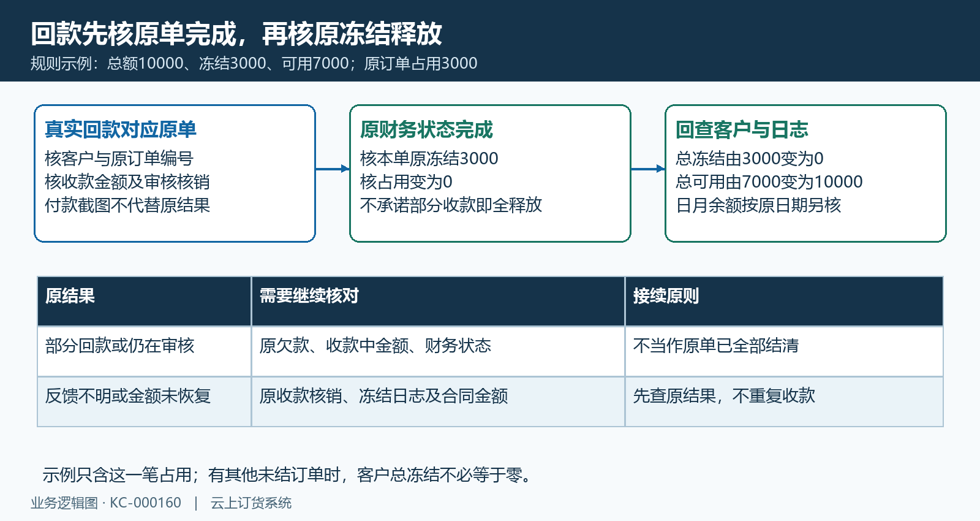Click the text 核收款金额及审核核销

pos(127,181)
